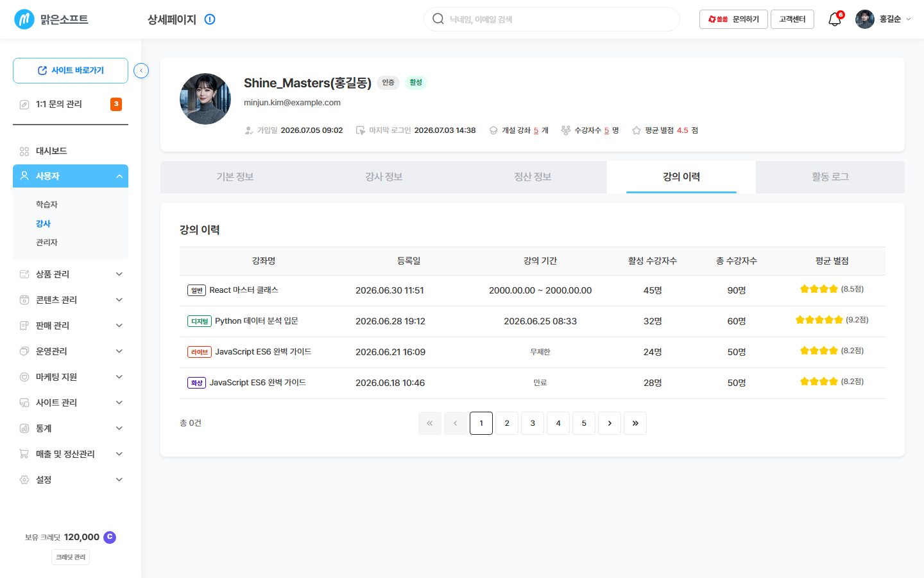Screen dimensions: 924x578
Task: Click the 닉네임, 이메일 검색 field
Action: [552, 19]
